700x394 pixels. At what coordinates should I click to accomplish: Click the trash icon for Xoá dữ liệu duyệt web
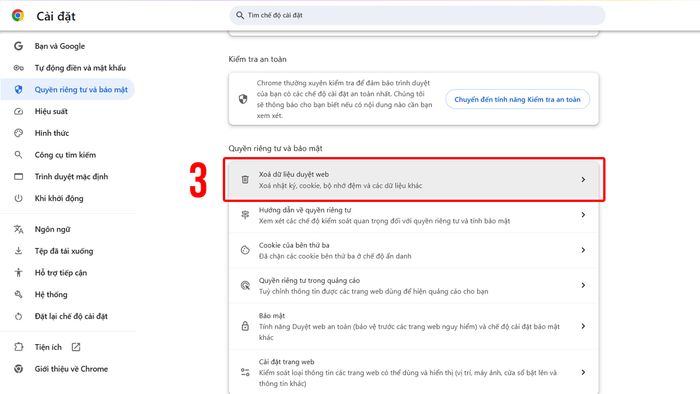point(245,179)
